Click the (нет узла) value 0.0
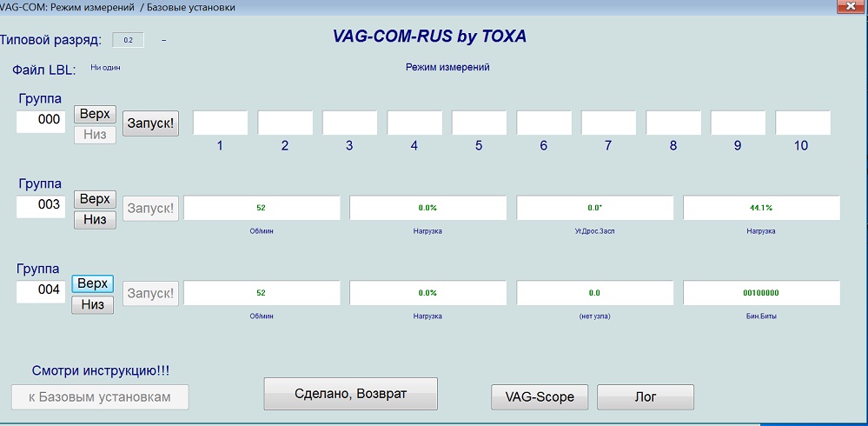The image size is (868, 426). coord(595,292)
